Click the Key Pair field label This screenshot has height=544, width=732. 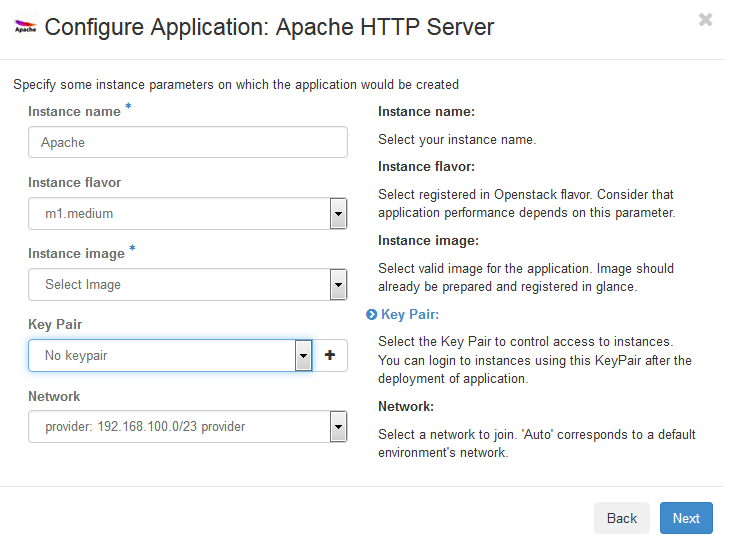[55, 325]
